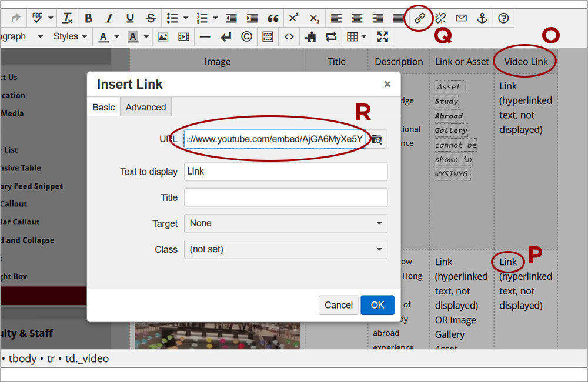Switch to the Basic tab
Screen dimensions: 588x382
point(103,107)
